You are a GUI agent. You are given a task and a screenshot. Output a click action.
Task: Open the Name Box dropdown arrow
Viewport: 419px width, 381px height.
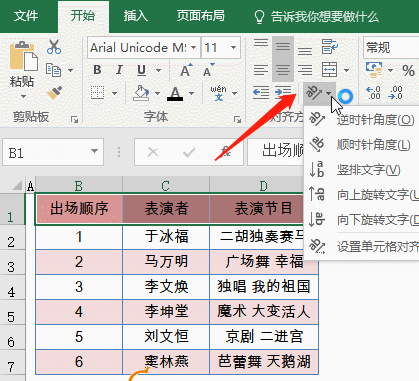[95, 152]
